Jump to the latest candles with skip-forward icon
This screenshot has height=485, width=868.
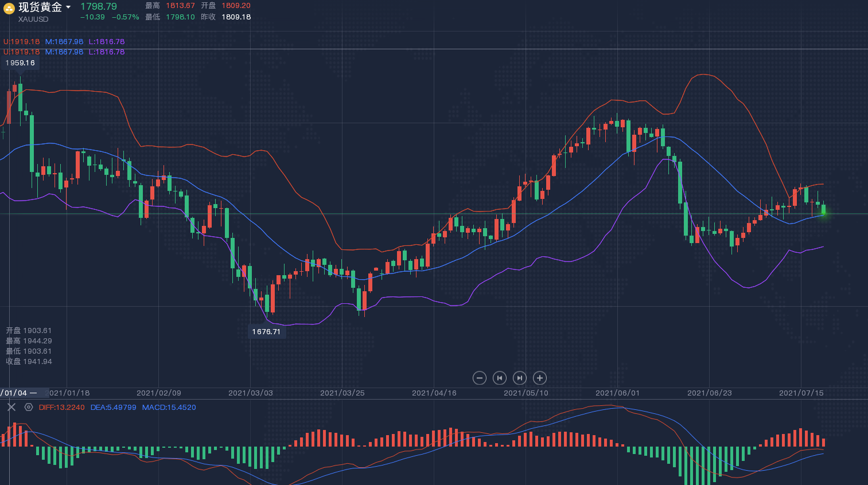coord(519,378)
